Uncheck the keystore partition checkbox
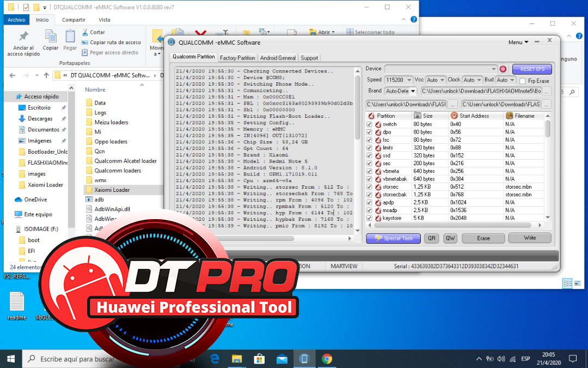The image size is (588, 368). [x=369, y=218]
